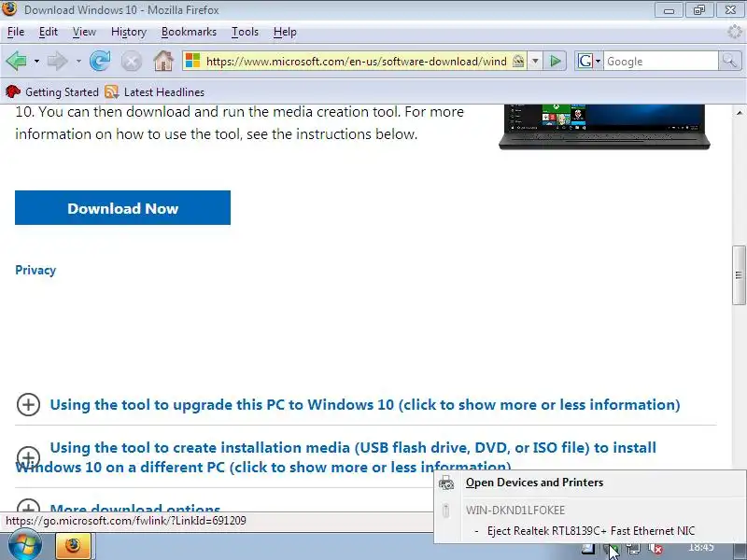Screen dimensions: 747x560
Task: Click the Microsoft site favicon in the address bar
Action: (x=193, y=61)
